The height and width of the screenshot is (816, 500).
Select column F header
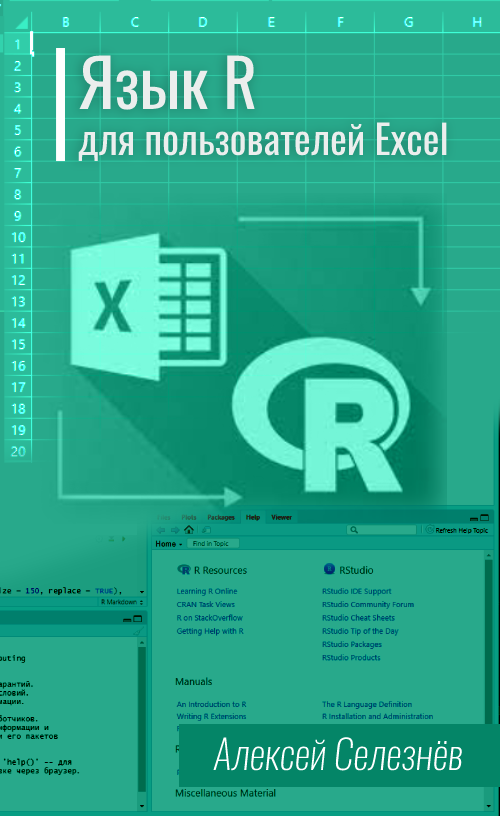pos(340,22)
